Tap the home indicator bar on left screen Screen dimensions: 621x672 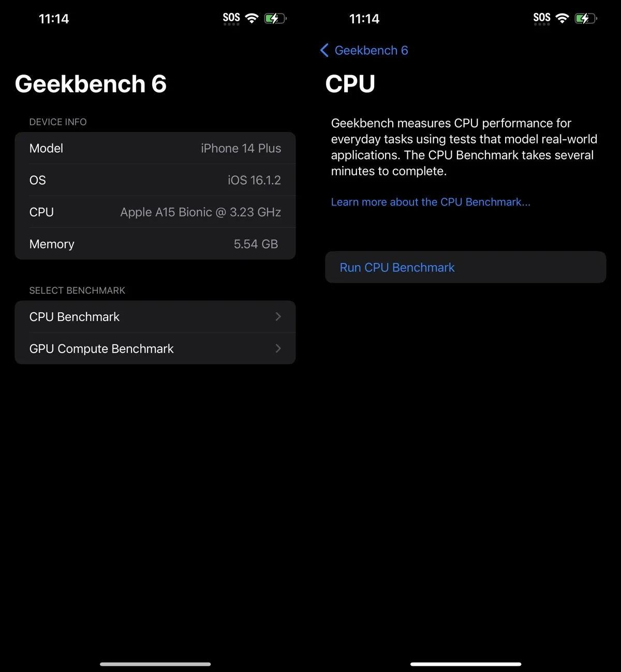155,664
